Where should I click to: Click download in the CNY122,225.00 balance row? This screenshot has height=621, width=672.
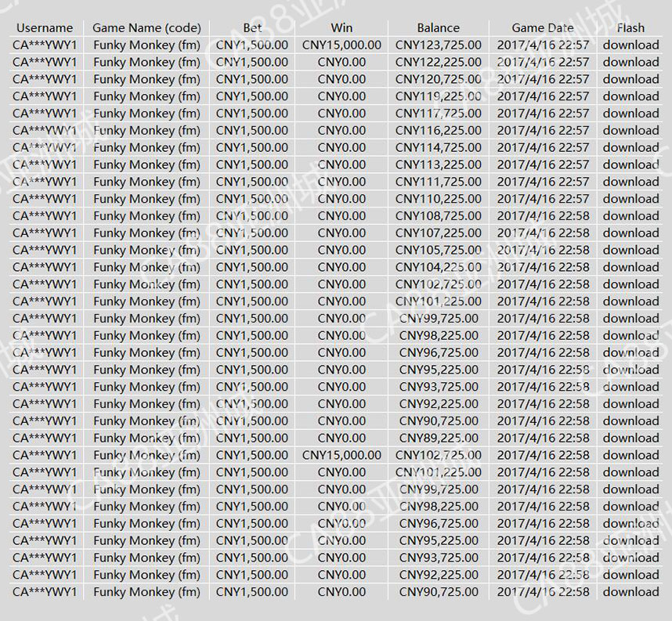tap(630, 62)
